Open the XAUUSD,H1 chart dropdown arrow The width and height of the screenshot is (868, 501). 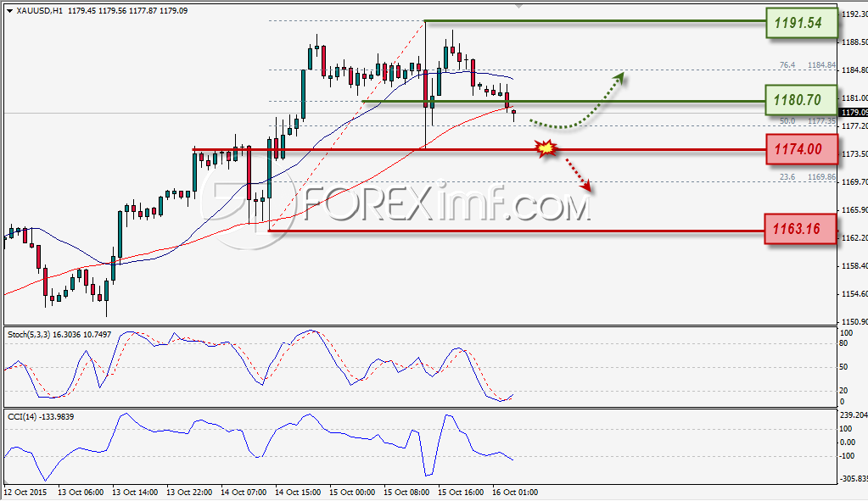point(9,10)
